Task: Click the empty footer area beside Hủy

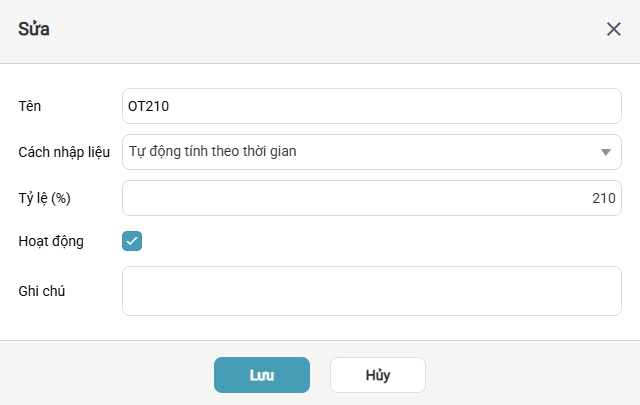Action: point(530,375)
